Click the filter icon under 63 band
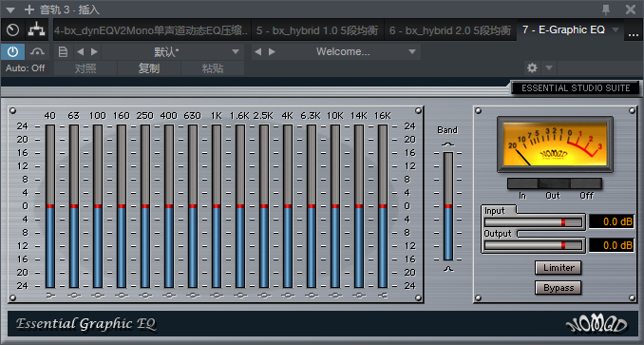644x345 pixels. pos(74,296)
